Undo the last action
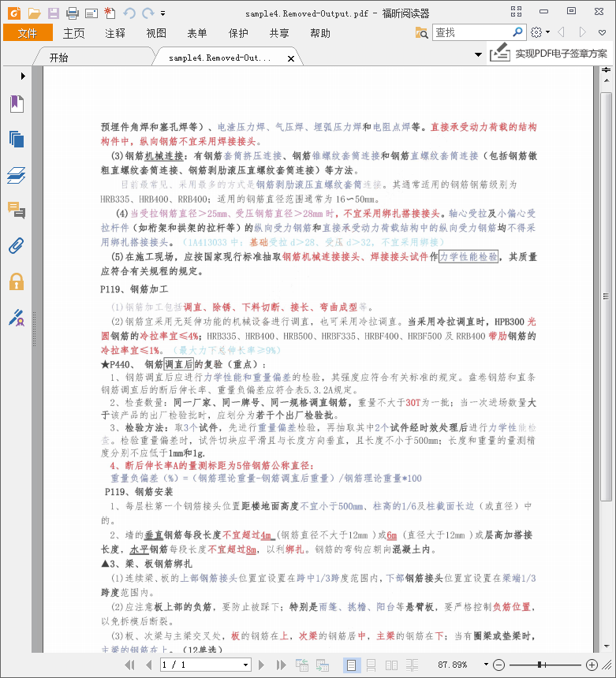This screenshot has width=616, height=678. (x=129, y=13)
